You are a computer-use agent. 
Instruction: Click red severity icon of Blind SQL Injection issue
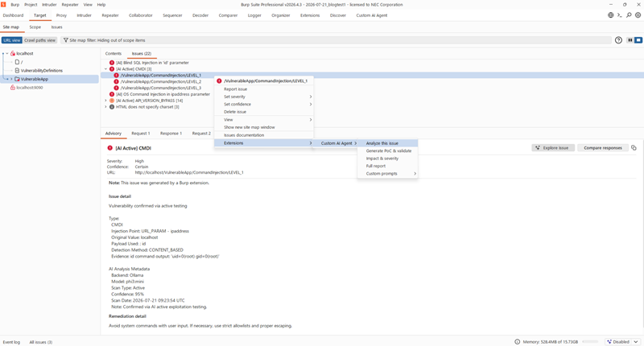[112, 63]
